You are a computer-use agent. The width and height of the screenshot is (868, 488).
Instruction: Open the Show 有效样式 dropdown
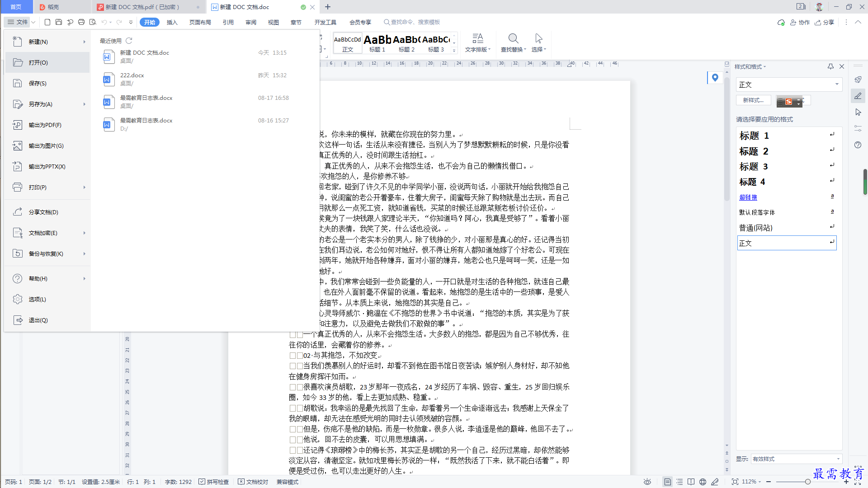(x=838, y=459)
